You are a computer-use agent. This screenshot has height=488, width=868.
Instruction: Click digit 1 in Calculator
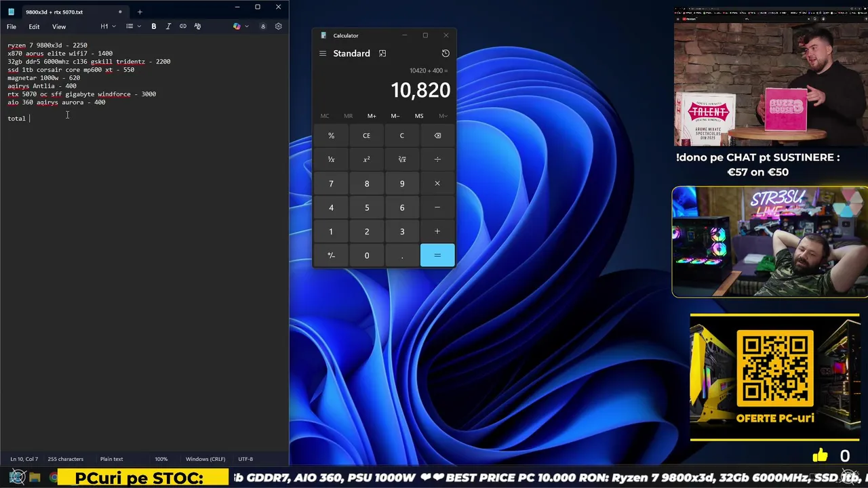[x=331, y=232]
